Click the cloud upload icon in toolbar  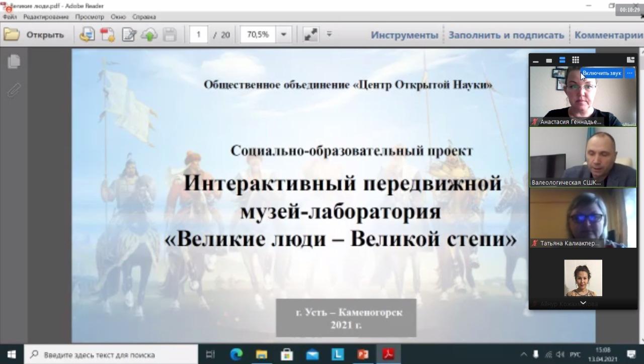point(149,35)
